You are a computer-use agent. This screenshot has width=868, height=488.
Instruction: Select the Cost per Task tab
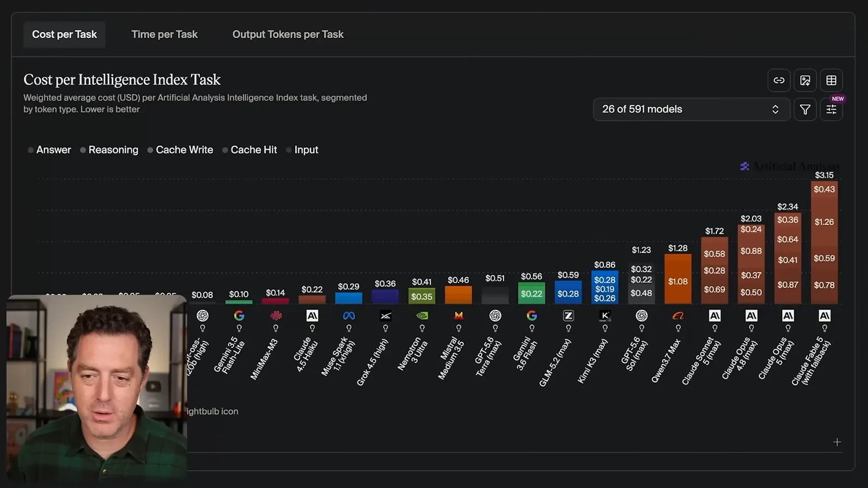point(64,34)
